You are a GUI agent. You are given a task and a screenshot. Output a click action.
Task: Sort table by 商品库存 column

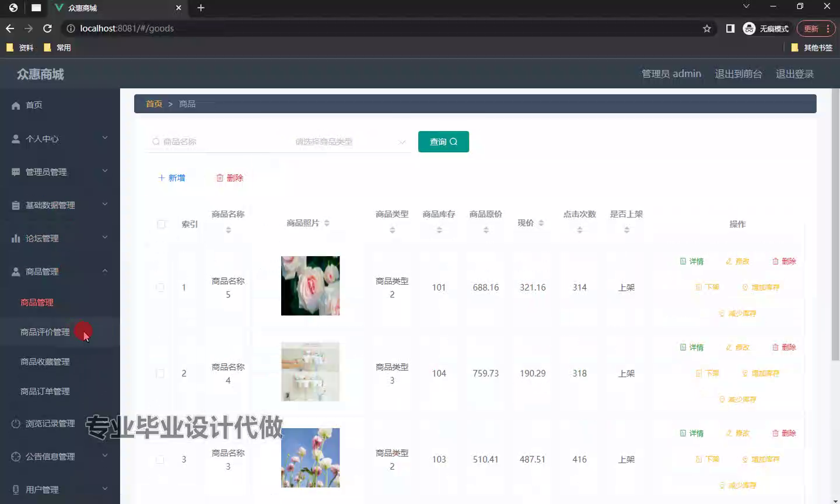pos(439,230)
